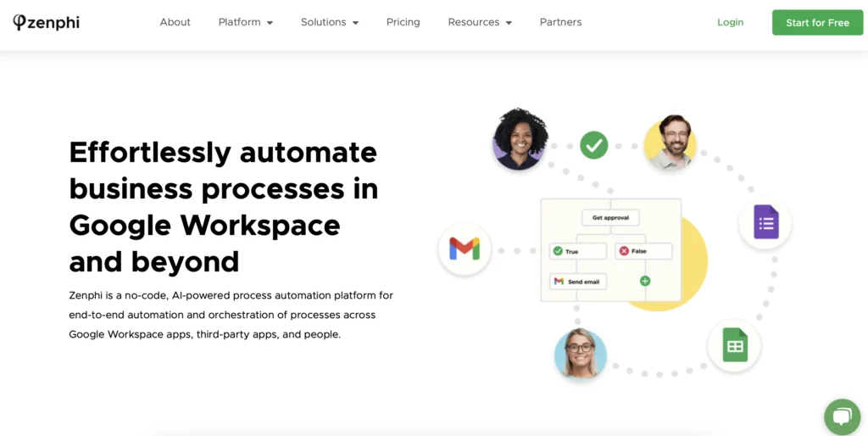Click the blonde woman with glasses avatar
The image size is (868, 436).
point(581,353)
